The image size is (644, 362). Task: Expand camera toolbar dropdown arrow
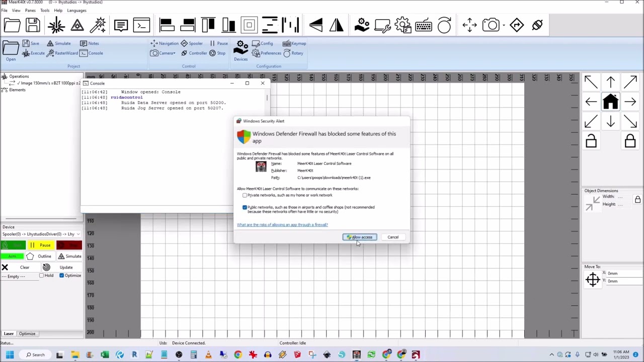click(x=504, y=25)
